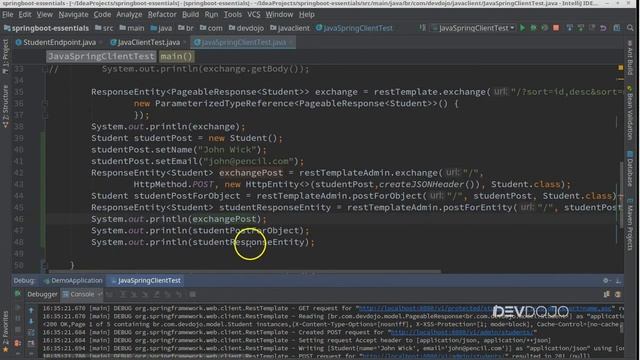The height and width of the screenshot is (360, 640).
Task: Collapse code fold at line 37
Action: (45, 115)
